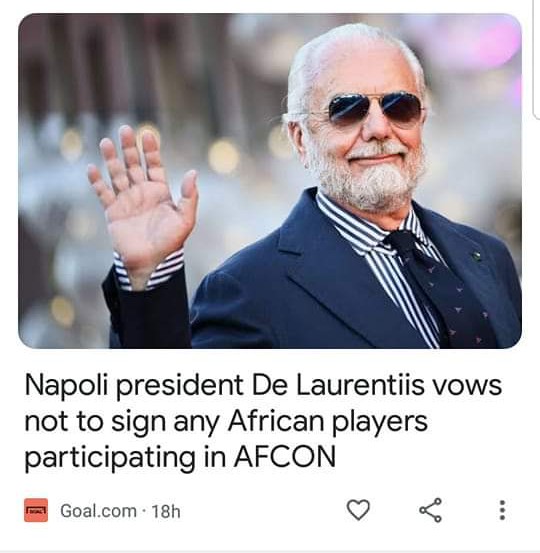Tap the red Goal.com logo icon

click(36, 510)
